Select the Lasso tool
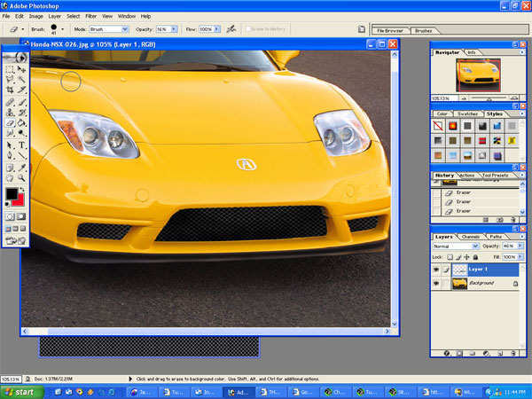532x399 pixels. point(10,80)
